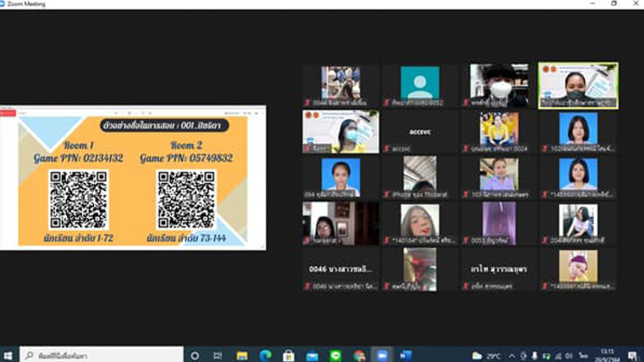Click the "Room 1" heading on shared slide
Image resolution: width=644 pixels, height=362 pixels.
79,145
